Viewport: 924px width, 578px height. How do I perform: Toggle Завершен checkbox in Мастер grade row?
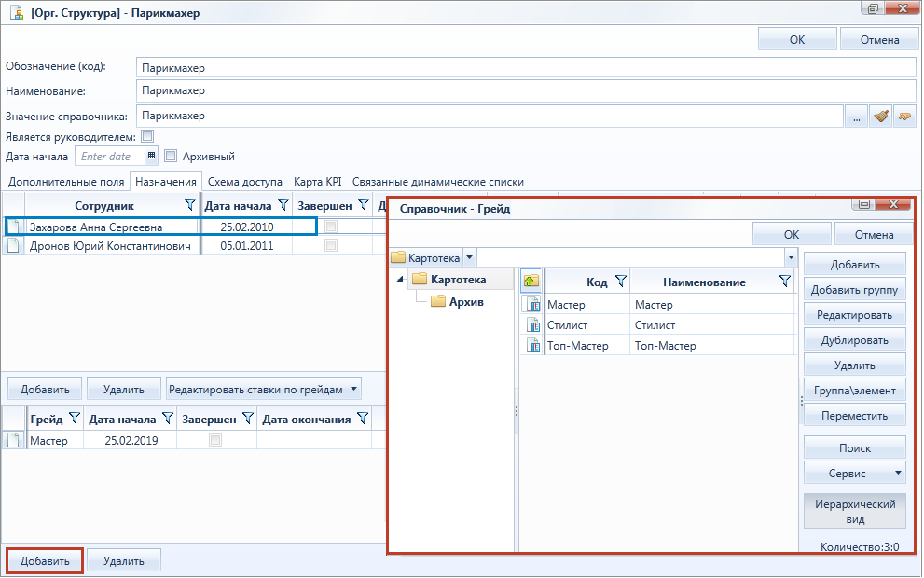(215, 440)
